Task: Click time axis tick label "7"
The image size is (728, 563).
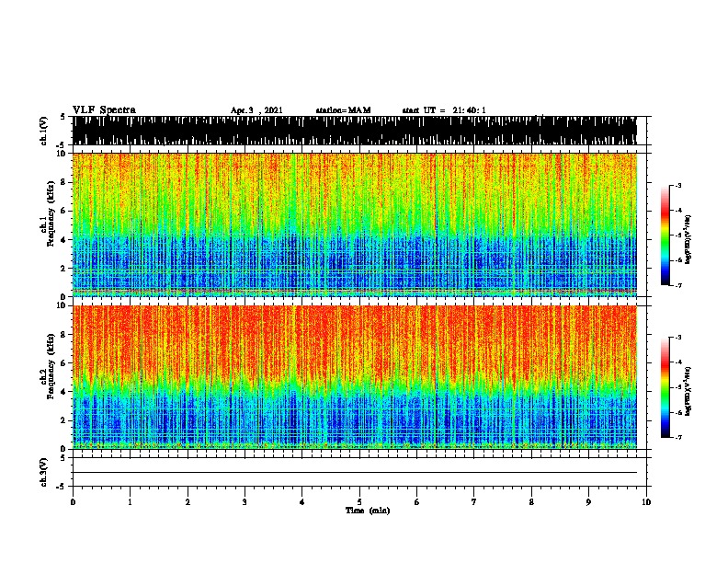Action: (474, 502)
